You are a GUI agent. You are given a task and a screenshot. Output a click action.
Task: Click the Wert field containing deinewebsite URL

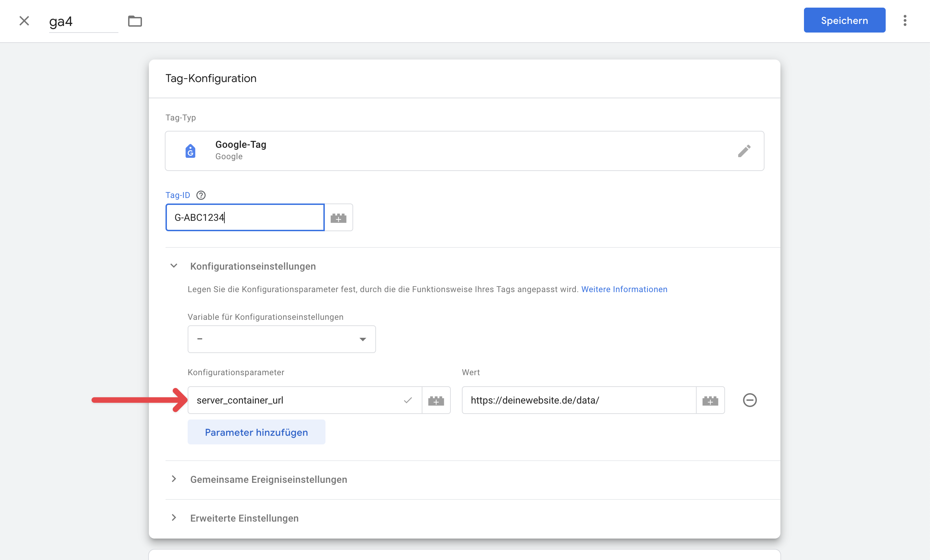[x=579, y=400]
